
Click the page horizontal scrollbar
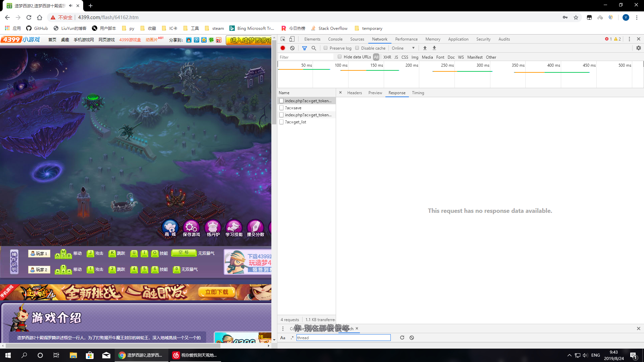point(113,346)
